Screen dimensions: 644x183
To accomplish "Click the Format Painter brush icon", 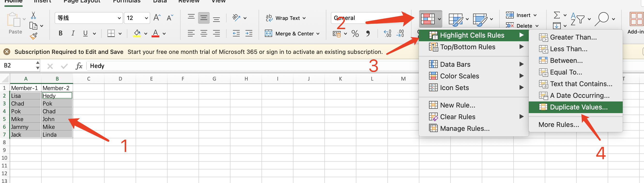I will click(33, 36).
